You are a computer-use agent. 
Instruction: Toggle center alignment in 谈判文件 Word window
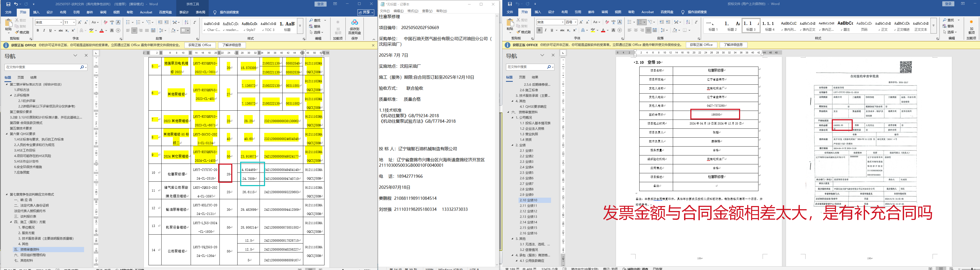click(x=134, y=30)
